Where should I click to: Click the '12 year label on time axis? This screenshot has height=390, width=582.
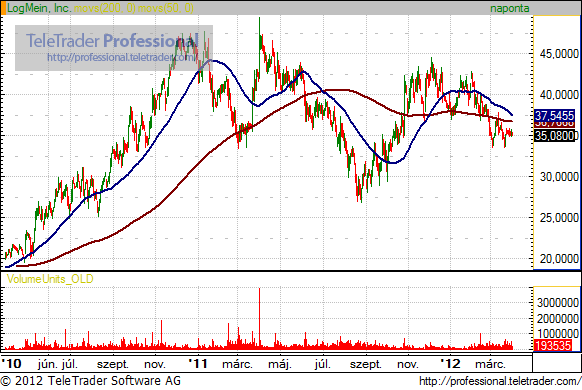pos(450,364)
